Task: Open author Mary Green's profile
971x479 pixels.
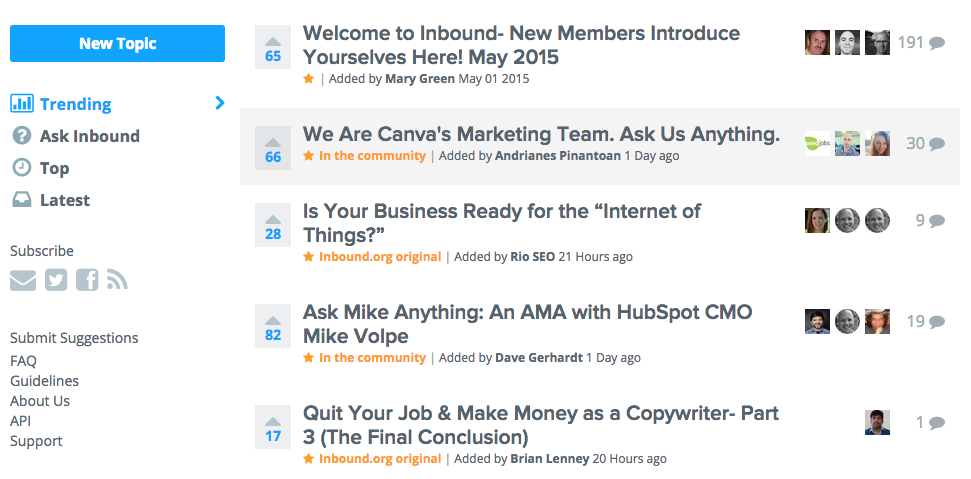Action: pyautogui.click(x=420, y=79)
